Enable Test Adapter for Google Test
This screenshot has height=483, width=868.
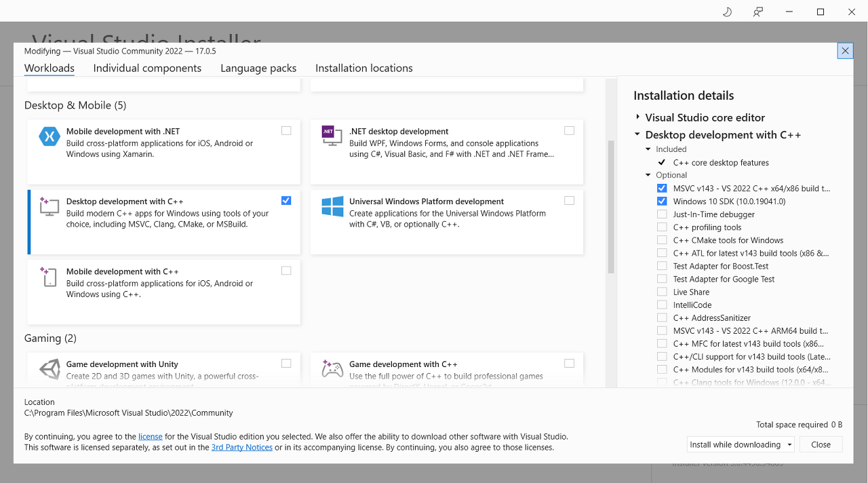click(662, 279)
